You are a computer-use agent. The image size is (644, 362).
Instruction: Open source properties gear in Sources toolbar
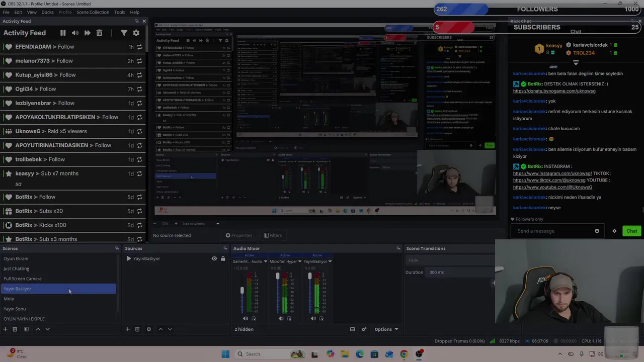(x=148, y=329)
